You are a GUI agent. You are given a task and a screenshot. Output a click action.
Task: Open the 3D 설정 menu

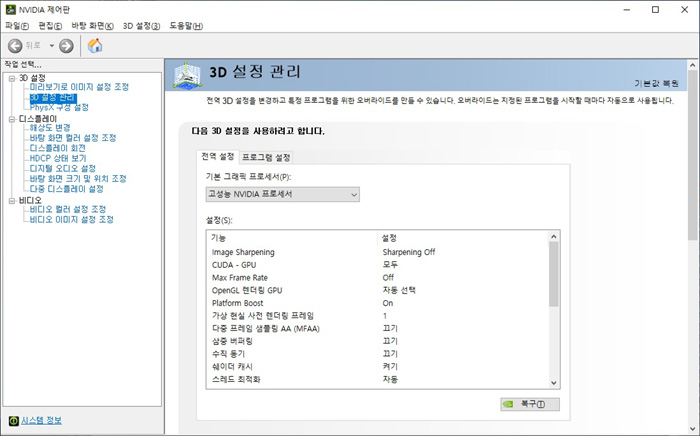(142, 26)
